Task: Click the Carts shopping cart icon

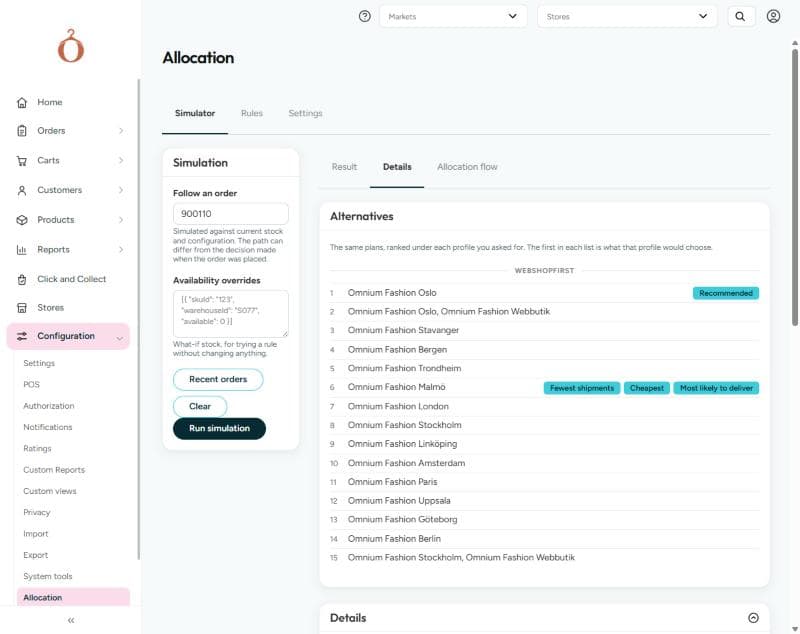Action: pyautogui.click(x=22, y=161)
